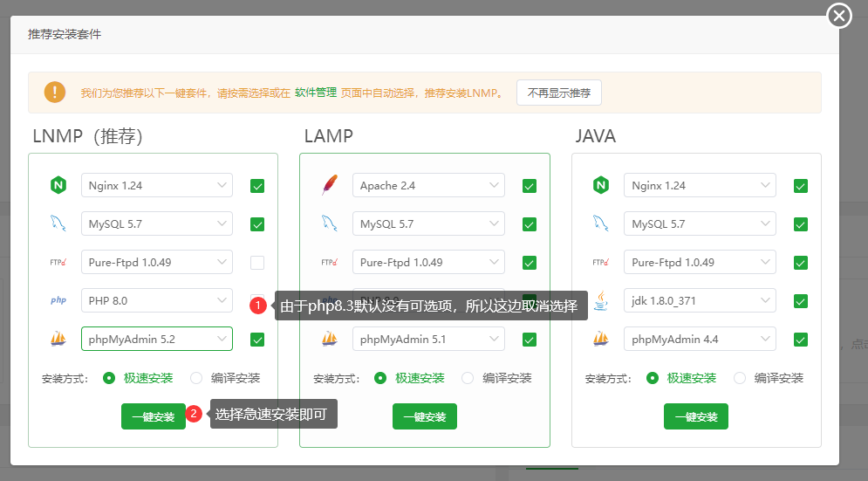
Task: Uncheck MySQL 5.7 in LNMP column
Action: pyautogui.click(x=256, y=223)
